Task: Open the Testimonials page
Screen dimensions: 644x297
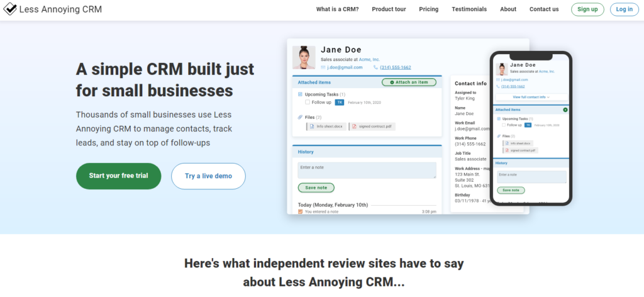Action: coord(469,9)
